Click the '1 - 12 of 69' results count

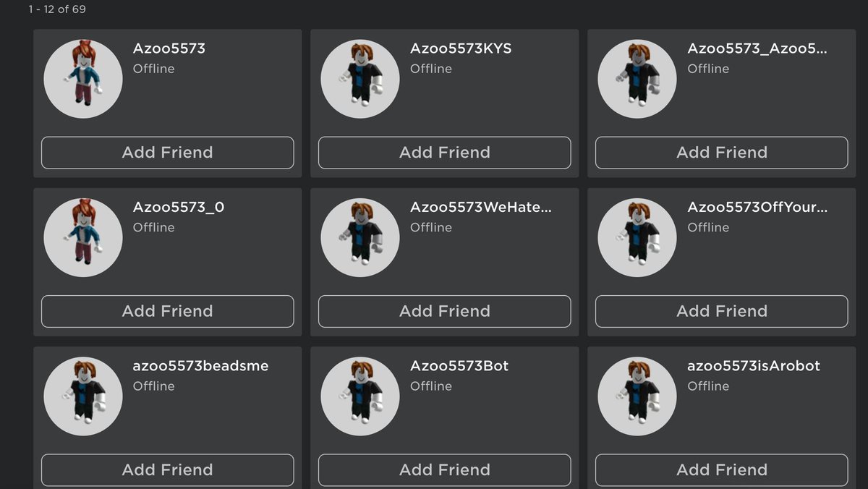(57, 9)
